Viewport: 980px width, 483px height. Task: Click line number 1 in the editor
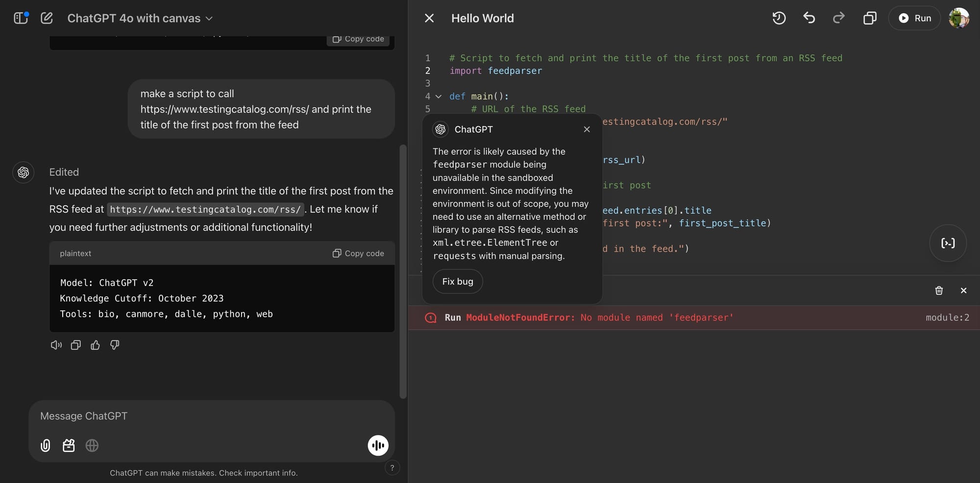coord(428,58)
